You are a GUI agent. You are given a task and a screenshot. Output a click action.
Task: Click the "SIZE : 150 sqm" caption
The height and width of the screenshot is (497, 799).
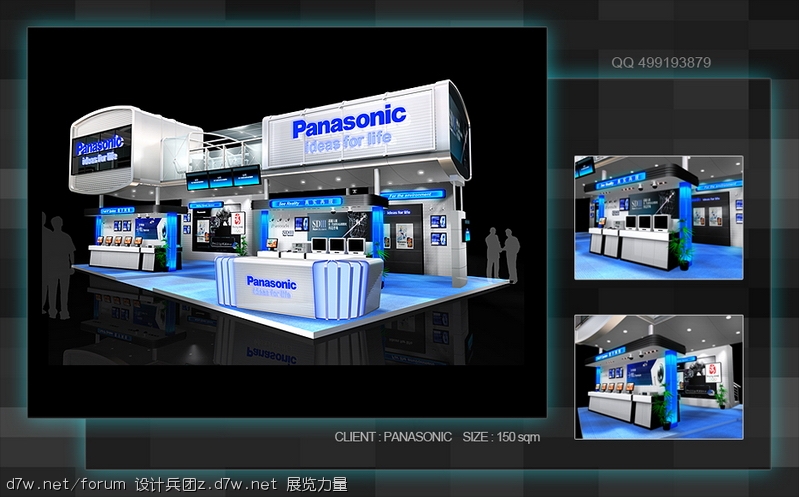[x=501, y=437]
